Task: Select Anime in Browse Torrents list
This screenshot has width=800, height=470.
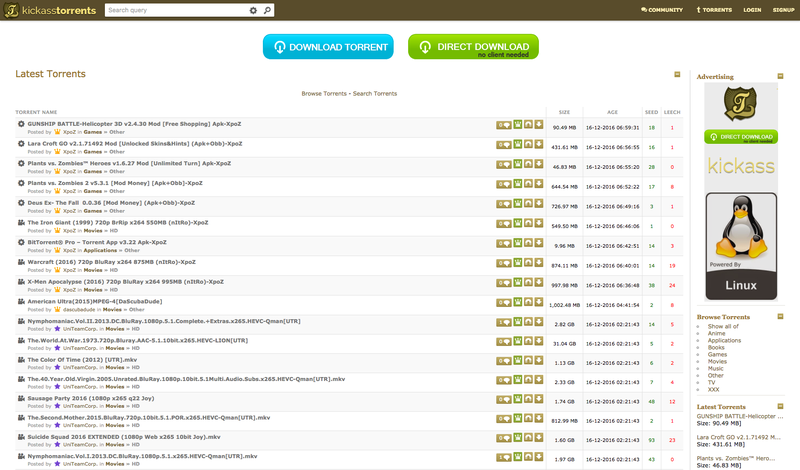Action: pos(716,333)
